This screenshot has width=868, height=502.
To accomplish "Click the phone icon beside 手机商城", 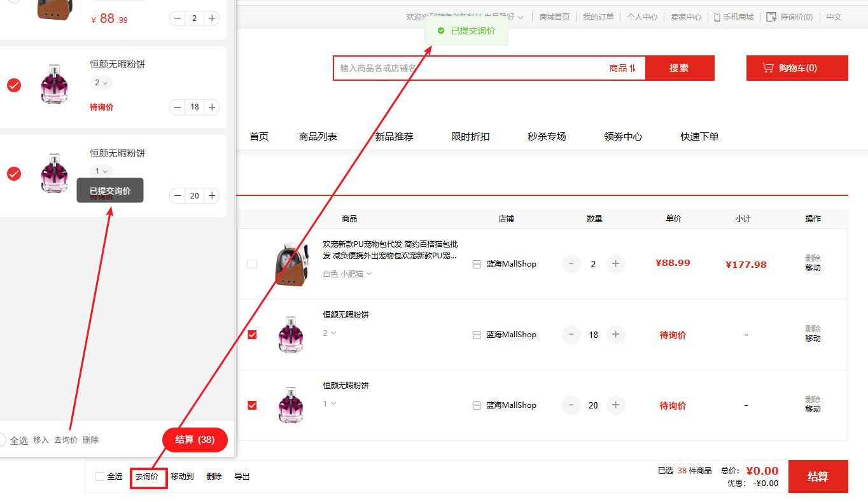I will coord(717,17).
